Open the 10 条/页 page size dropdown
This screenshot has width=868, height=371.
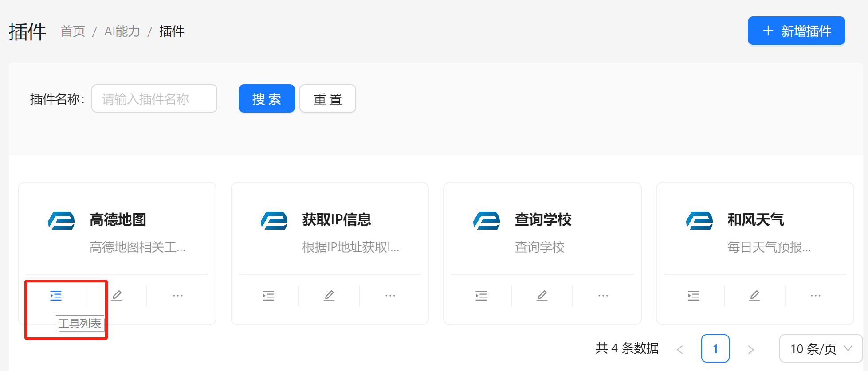coord(821,349)
